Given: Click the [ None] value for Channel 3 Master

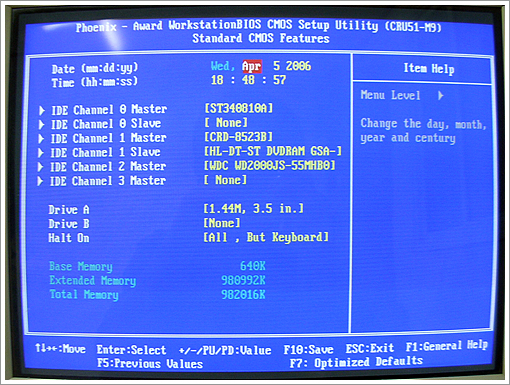Looking at the screenshot, I should [226, 180].
